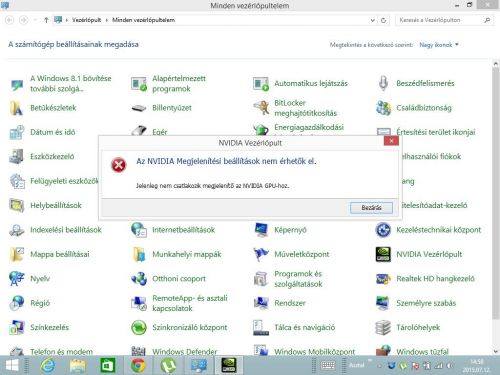The image size is (500, 375).
Task: Click the scrollbar down arrow
Action: (x=496, y=351)
